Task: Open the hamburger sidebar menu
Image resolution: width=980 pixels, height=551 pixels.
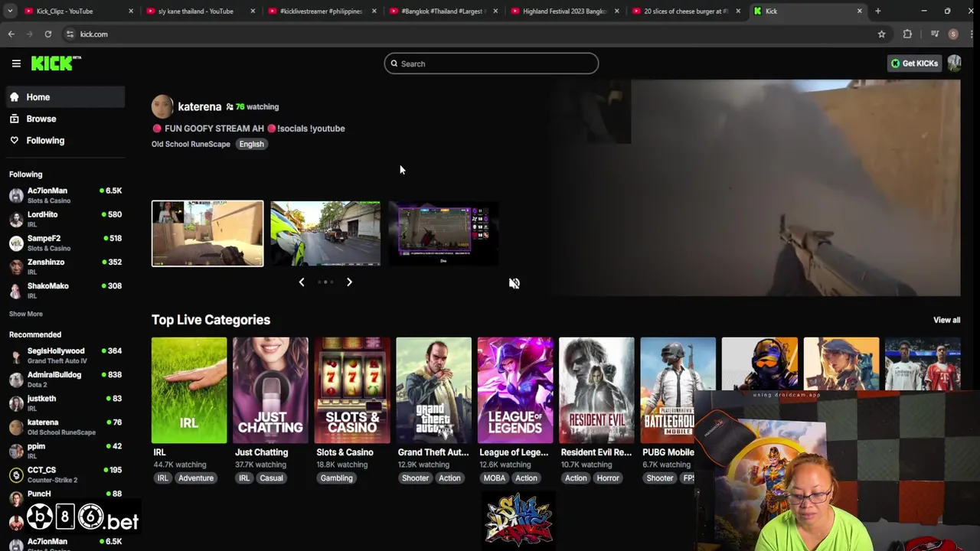Action: (x=16, y=64)
